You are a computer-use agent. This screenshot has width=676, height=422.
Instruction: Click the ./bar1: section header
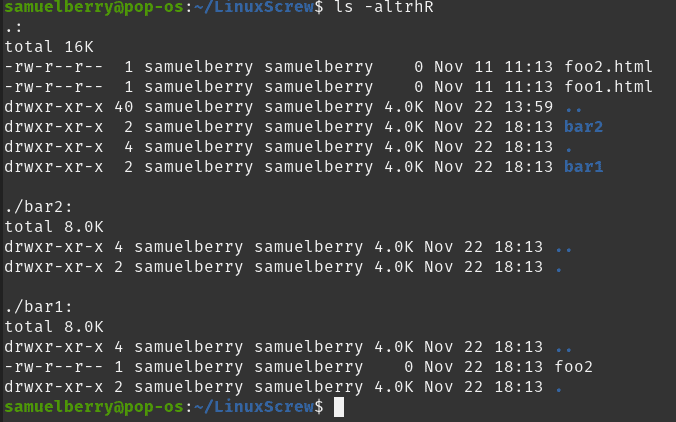pyautogui.click(x=38, y=307)
